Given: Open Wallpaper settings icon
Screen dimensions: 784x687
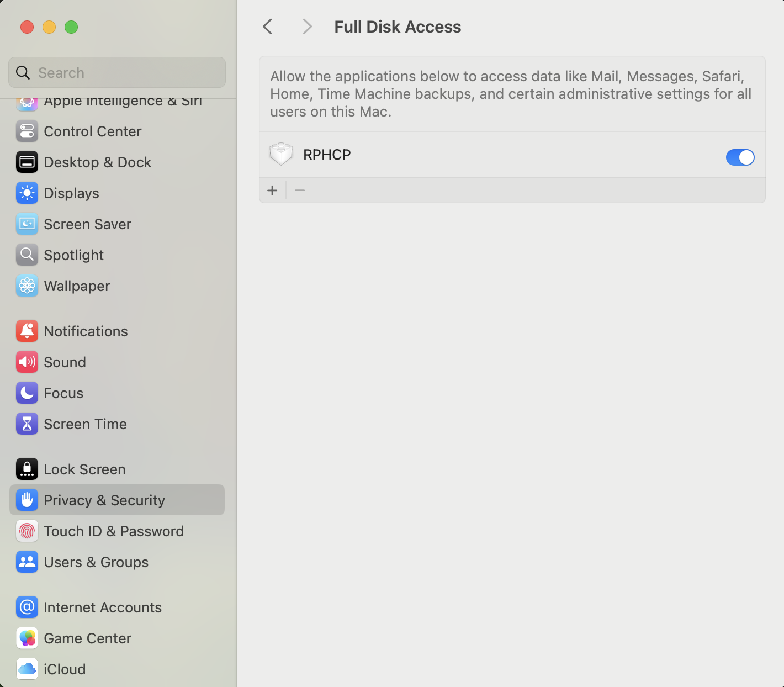Looking at the screenshot, I should [27, 286].
